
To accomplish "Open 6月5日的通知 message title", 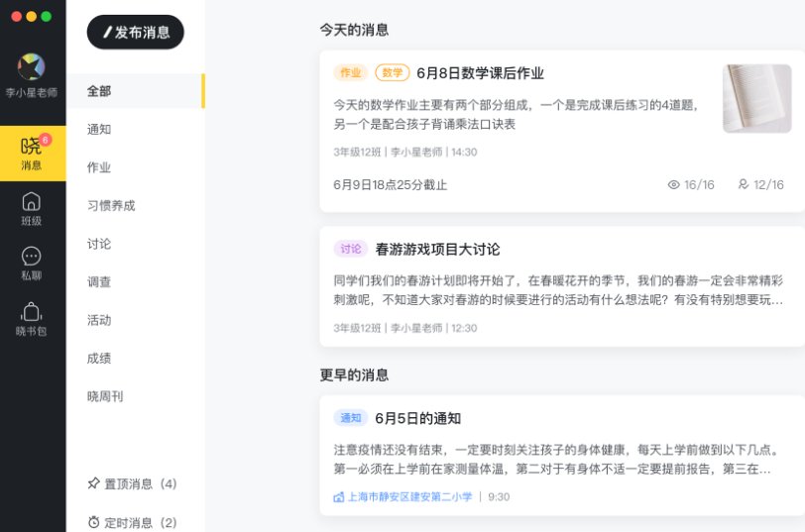I will tap(418, 419).
